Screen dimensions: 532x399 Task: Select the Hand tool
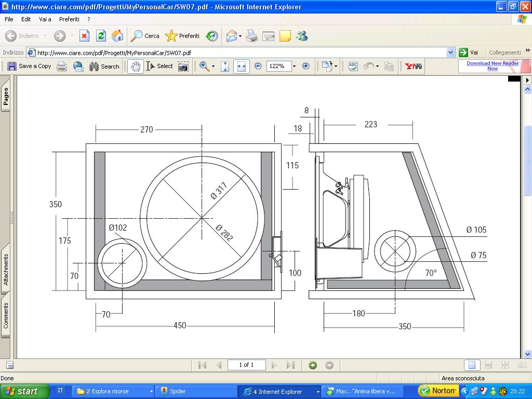(135, 66)
